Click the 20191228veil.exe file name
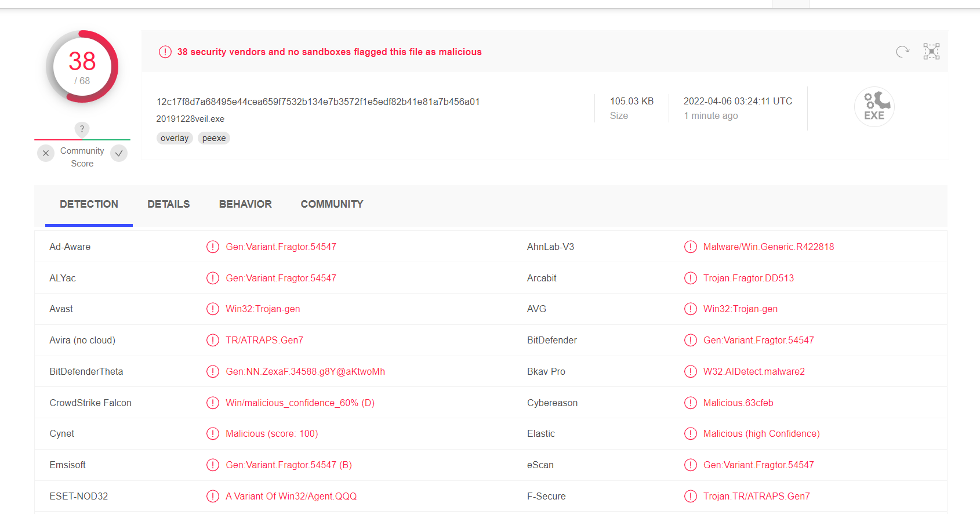The image size is (980, 514). [190, 119]
